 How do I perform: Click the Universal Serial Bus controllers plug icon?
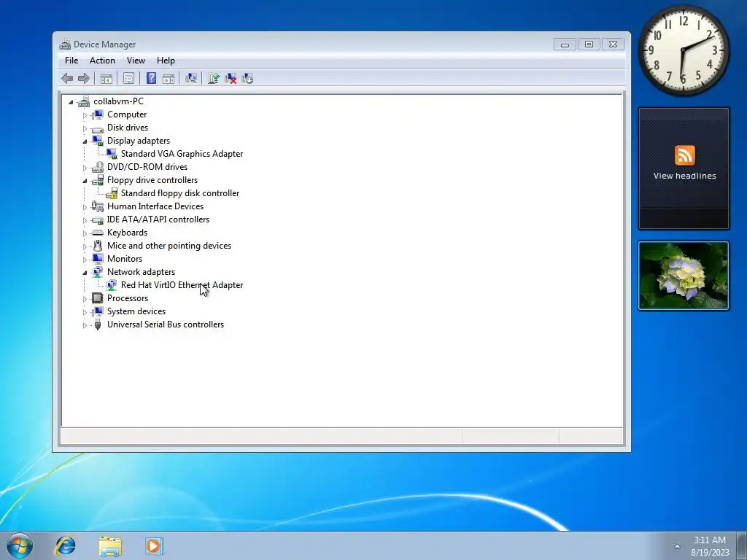[x=98, y=324]
